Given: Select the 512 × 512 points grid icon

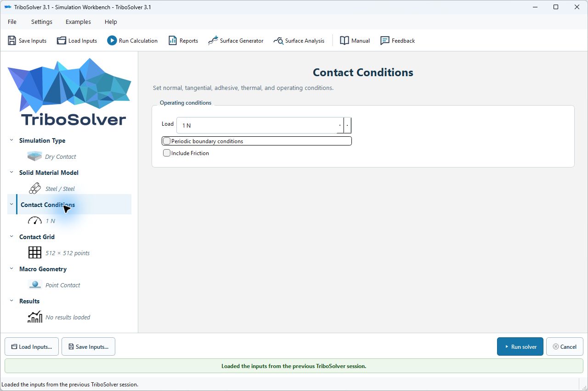Looking at the screenshot, I should pyautogui.click(x=34, y=253).
